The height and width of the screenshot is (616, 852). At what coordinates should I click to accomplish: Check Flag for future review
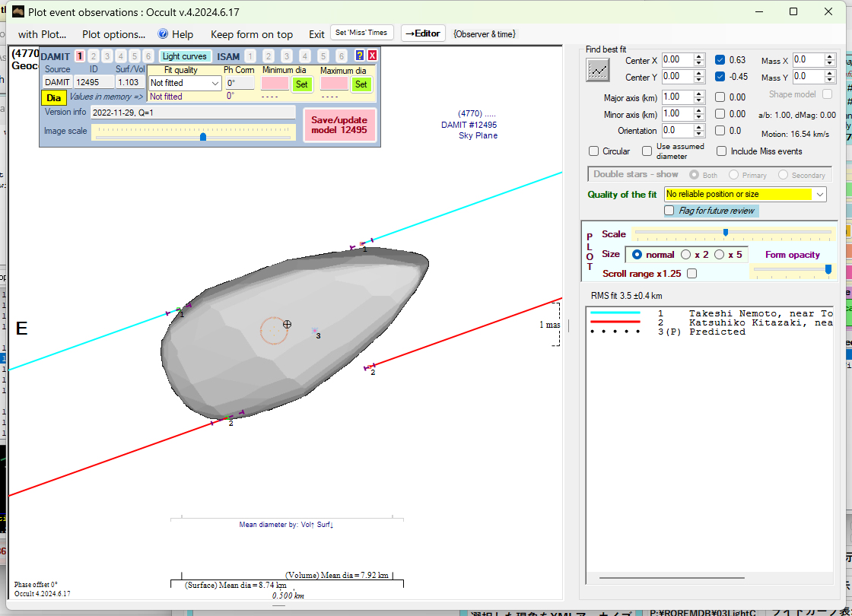pos(669,211)
